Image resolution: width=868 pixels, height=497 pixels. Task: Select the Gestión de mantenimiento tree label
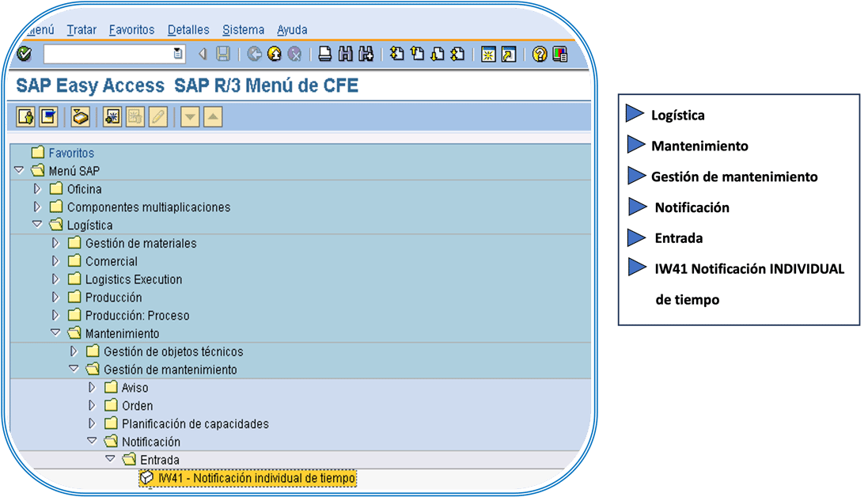(170, 370)
